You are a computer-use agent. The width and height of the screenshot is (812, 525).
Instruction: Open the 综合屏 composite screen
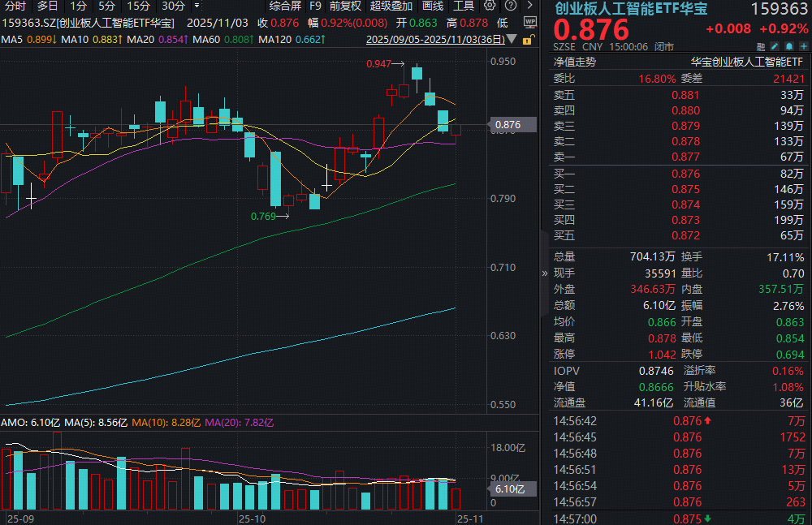click(285, 6)
